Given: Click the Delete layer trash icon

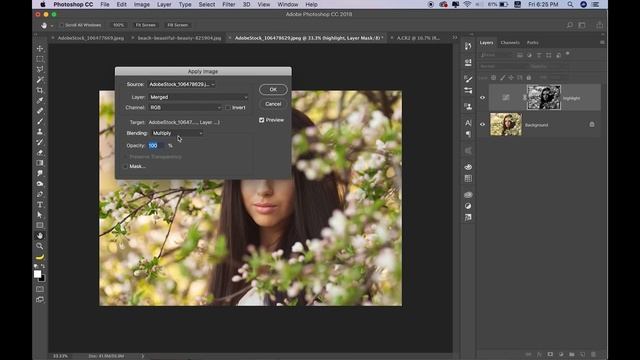Looking at the screenshot, I should [593, 354].
